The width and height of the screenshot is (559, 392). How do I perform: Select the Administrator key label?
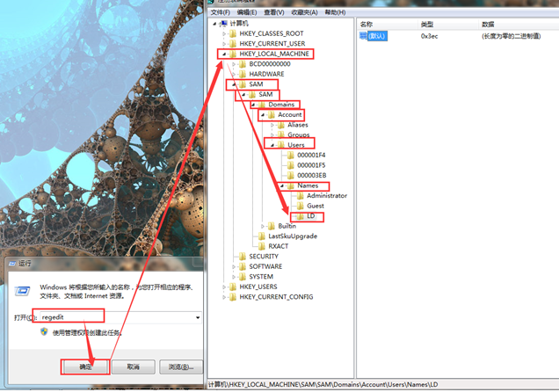(327, 196)
